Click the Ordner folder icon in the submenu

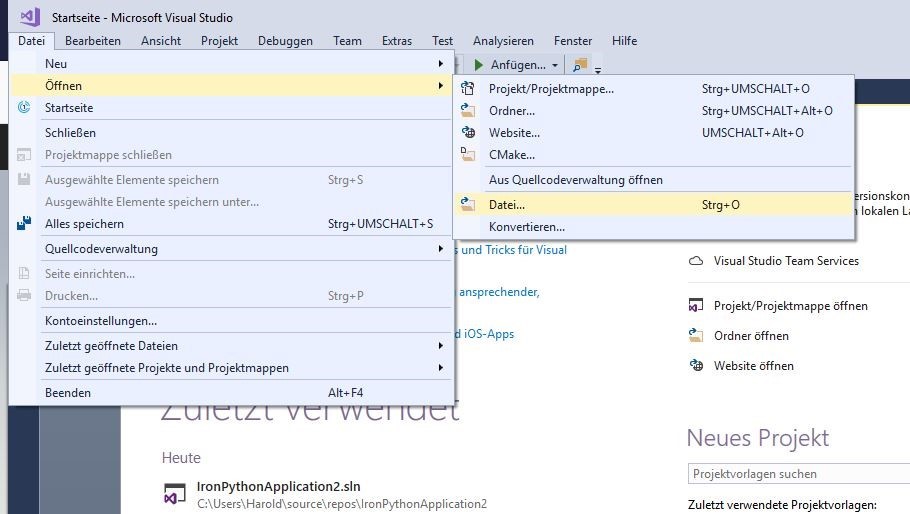point(468,111)
